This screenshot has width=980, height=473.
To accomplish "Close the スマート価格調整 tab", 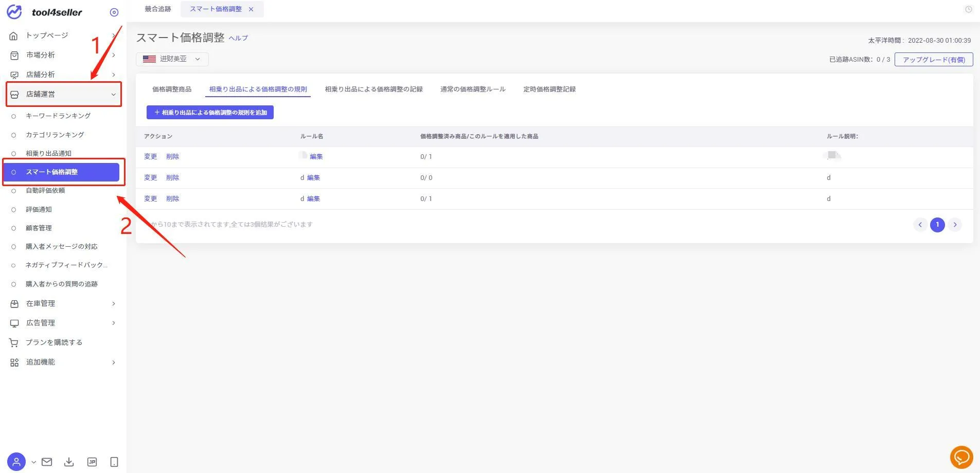I will tap(251, 9).
